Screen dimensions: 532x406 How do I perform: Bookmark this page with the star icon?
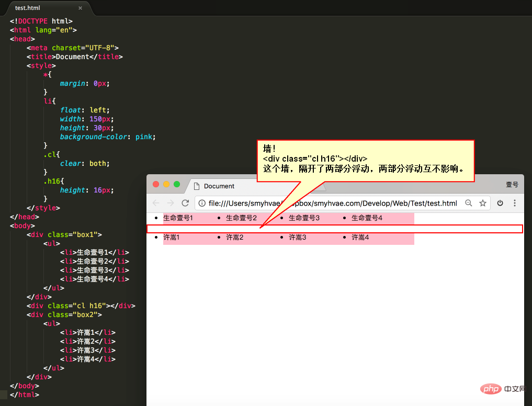pyautogui.click(x=483, y=203)
